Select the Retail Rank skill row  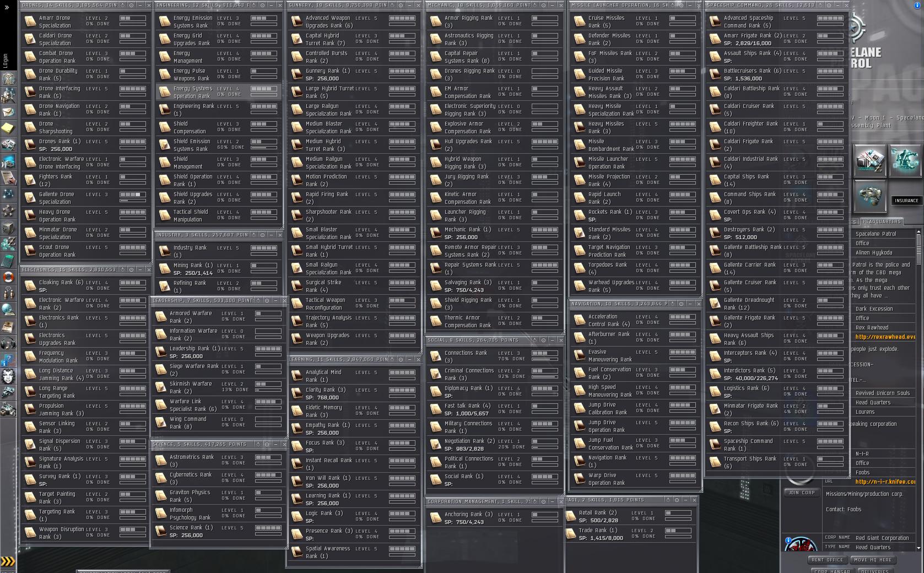point(630,516)
